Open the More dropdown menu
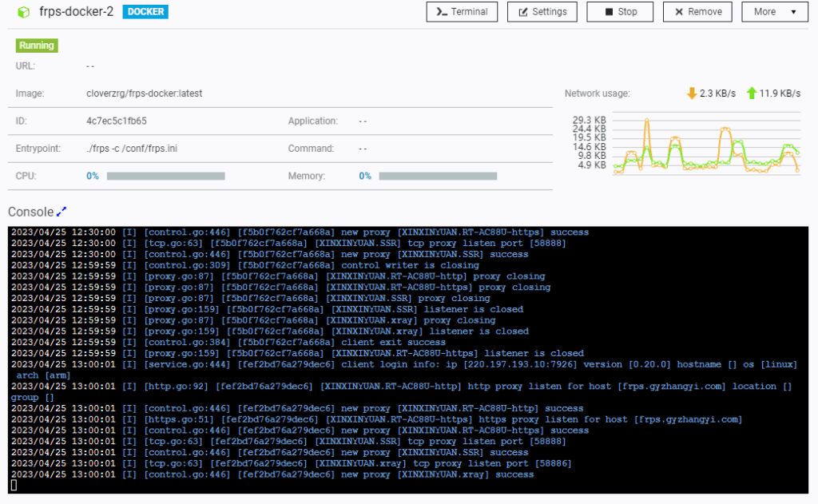The width and height of the screenshot is (818, 504). coord(775,12)
